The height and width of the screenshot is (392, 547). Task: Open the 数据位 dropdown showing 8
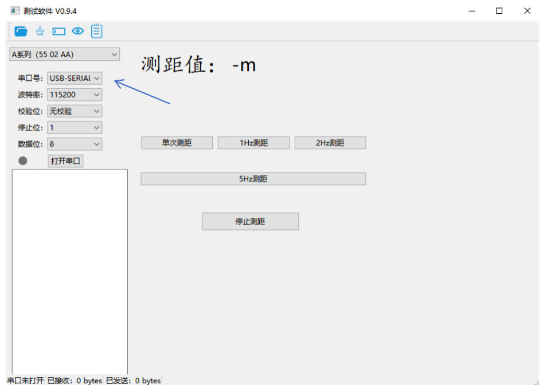pyautogui.click(x=75, y=144)
